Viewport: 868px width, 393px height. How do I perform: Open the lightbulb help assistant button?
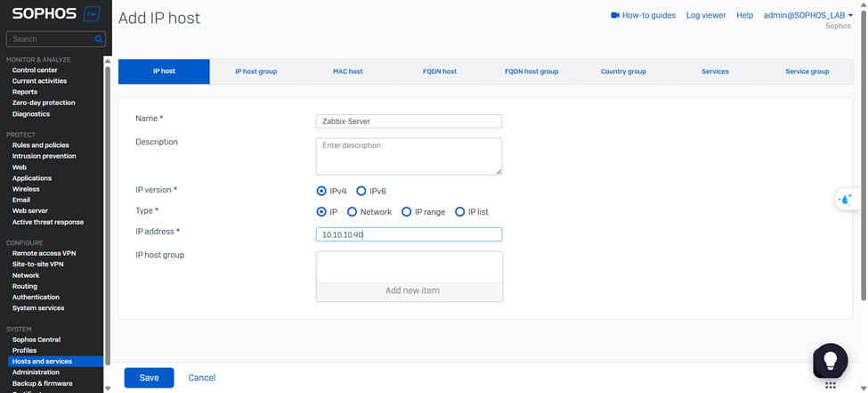coord(830,360)
